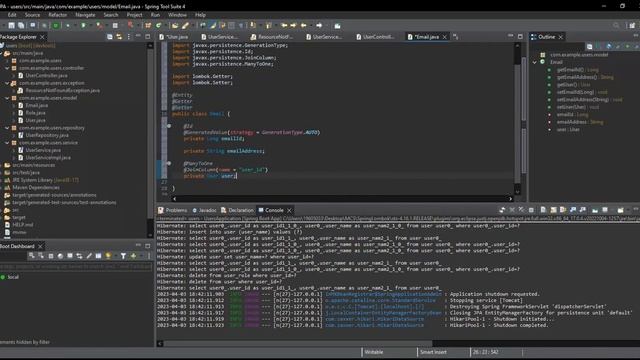Open the Edit menu
Viewport: 640px width, 360px height.
(12, 15)
